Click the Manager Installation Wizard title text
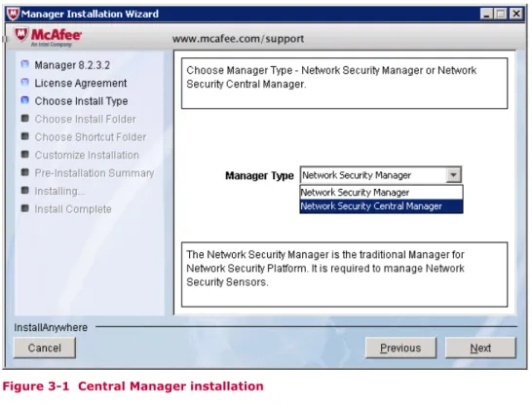This screenshot has width=532, height=404. [x=90, y=14]
